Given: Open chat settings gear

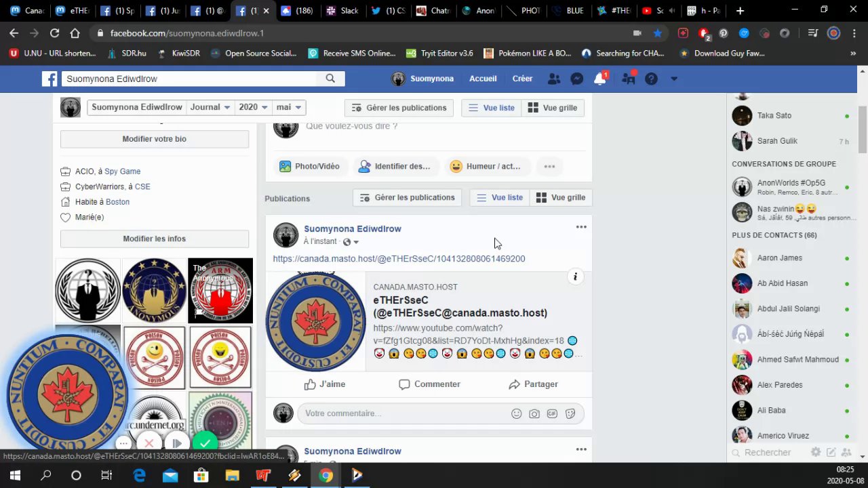Looking at the screenshot, I should click(816, 452).
